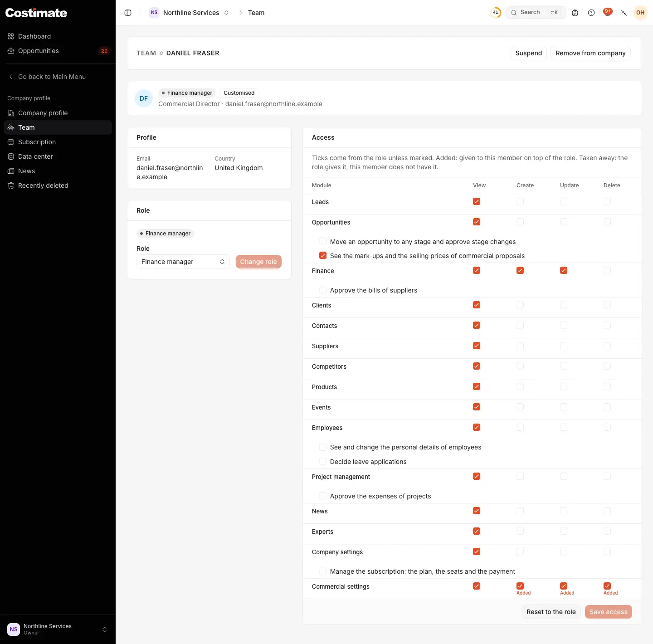Open Opportunities in the sidebar

(x=58, y=51)
